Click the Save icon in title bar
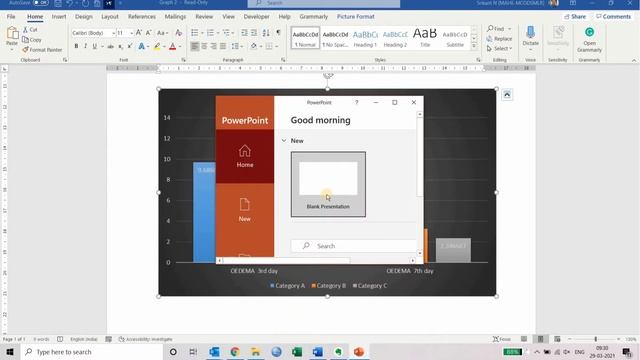Image resolution: width=640 pixels, height=360 pixels. point(58,3)
